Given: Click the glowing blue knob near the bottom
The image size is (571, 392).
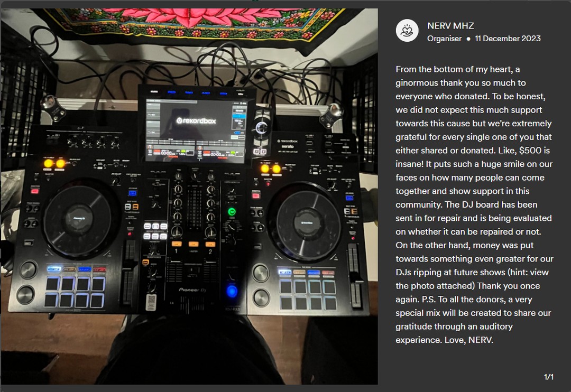Looking at the screenshot, I should pyautogui.click(x=232, y=291).
